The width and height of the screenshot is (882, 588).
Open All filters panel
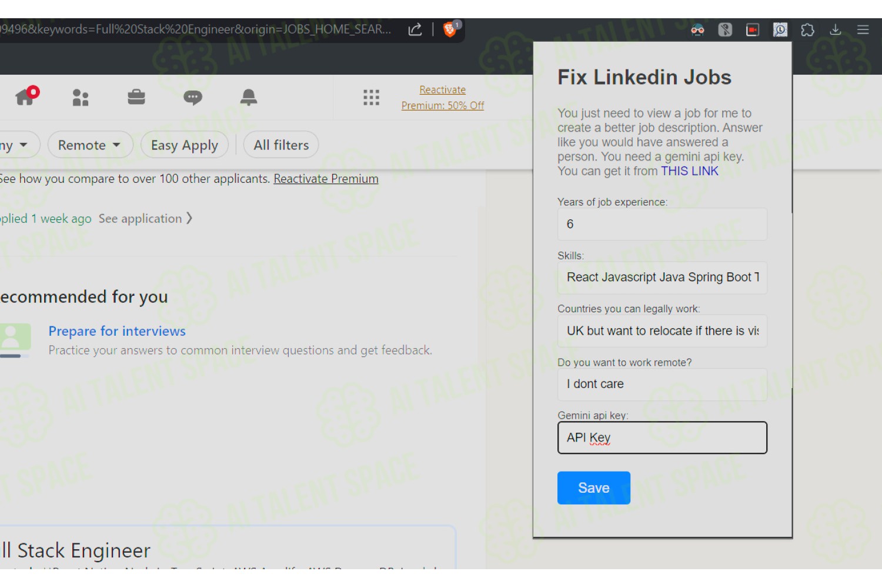[281, 145]
